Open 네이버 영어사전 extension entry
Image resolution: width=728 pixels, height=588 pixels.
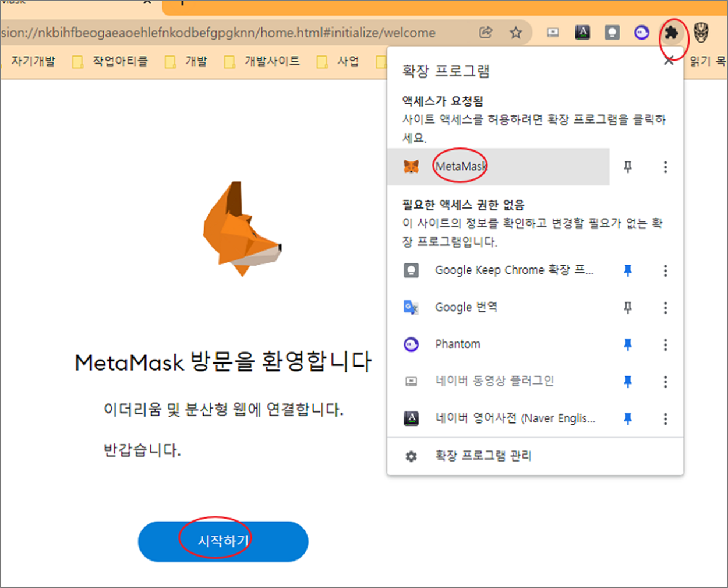(499, 418)
